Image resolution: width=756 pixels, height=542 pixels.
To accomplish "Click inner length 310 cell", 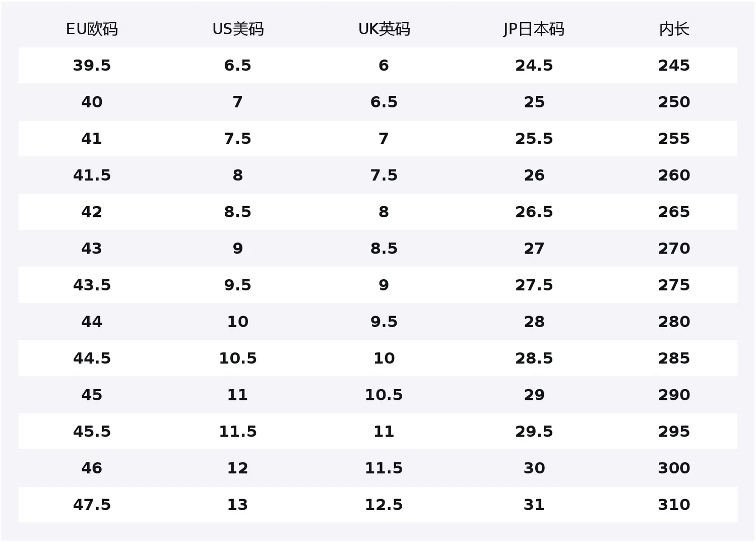I will pyautogui.click(x=674, y=505).
